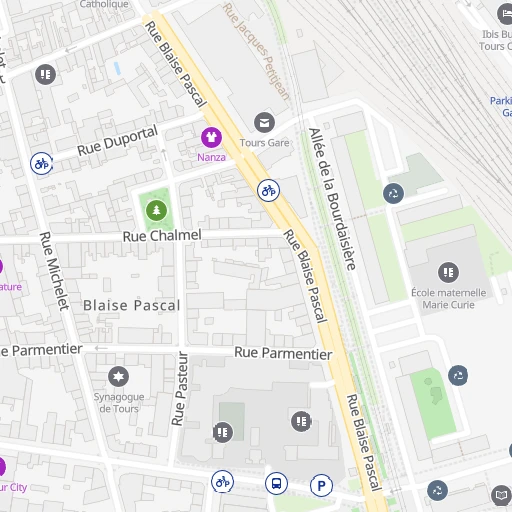Select the library book icon at bottom right
The image size is (512, 512).
tap(501, 495)
